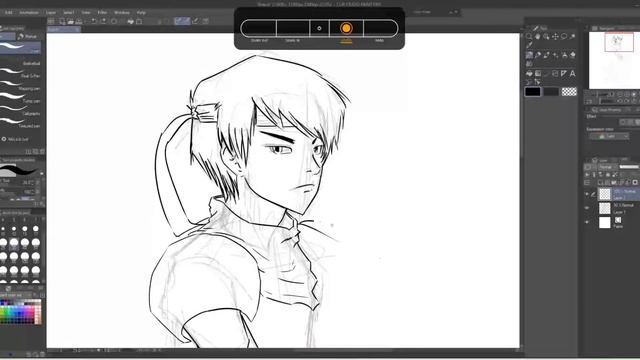Open the color set selection dropdown
The height and width of the screenshot is (360, 640).
click(16, 295)
